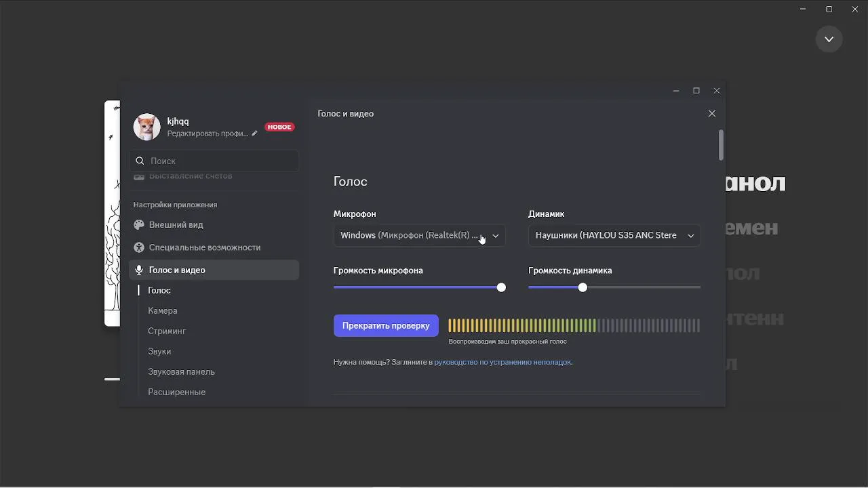Close settings with the X icon
Viewport: 868px width, 488px height.
(712, 114)
